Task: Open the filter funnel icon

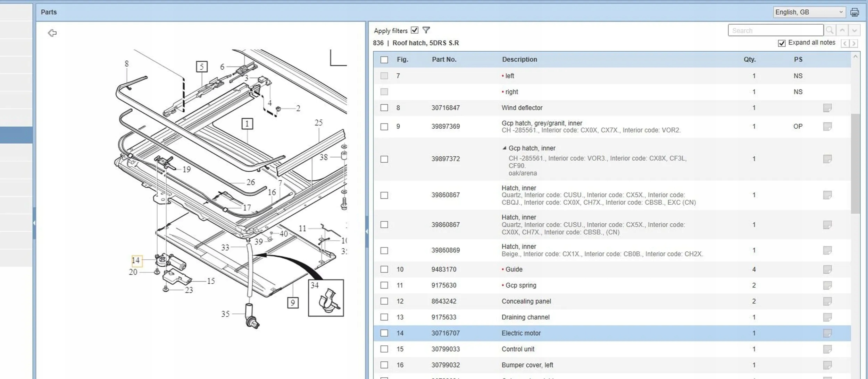Action: click(x=426, y=30)
